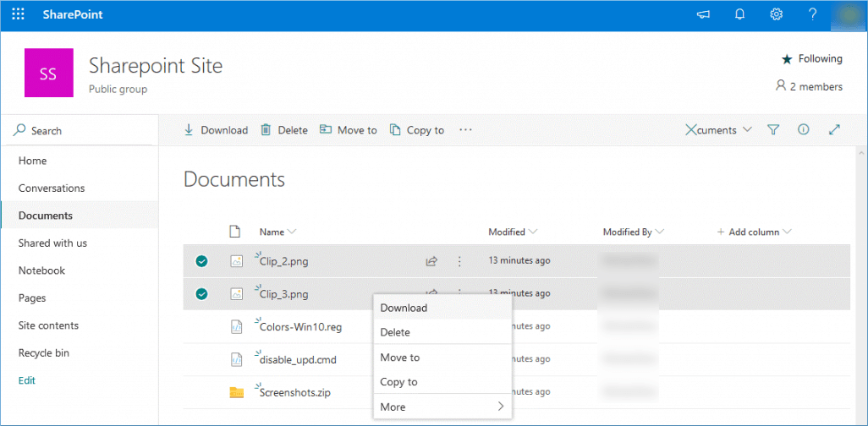Click the megaphone announcements icon
Image resolution: width=868 pixels, height=426 pixels.
coord(703,15)
